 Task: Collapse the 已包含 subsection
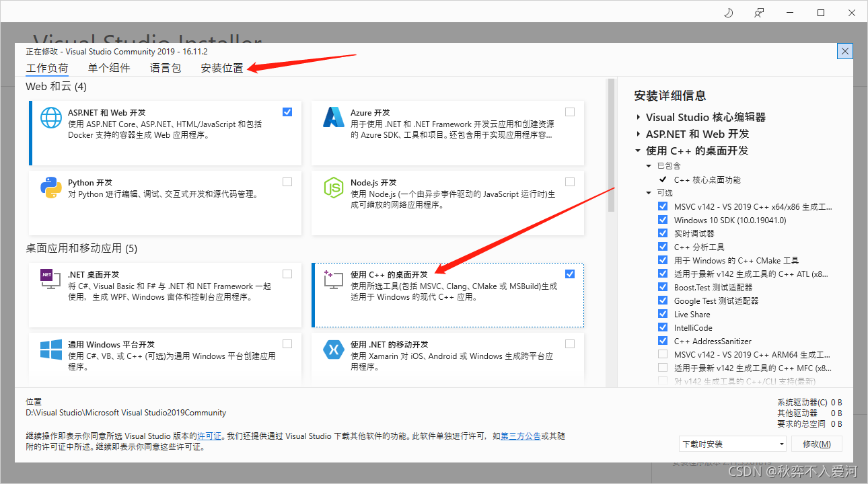pos(649,166)
